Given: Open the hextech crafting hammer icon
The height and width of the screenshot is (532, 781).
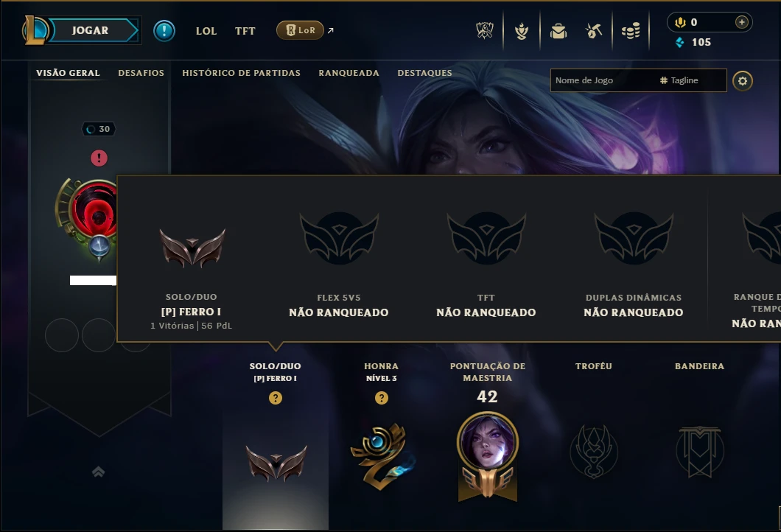Looking at the screenshot, I should (x=594, y=31).
